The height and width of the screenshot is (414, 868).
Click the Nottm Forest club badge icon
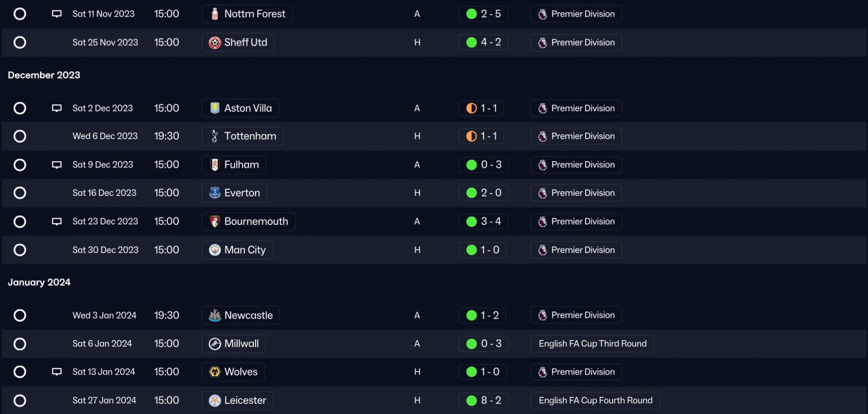[215, 14]
